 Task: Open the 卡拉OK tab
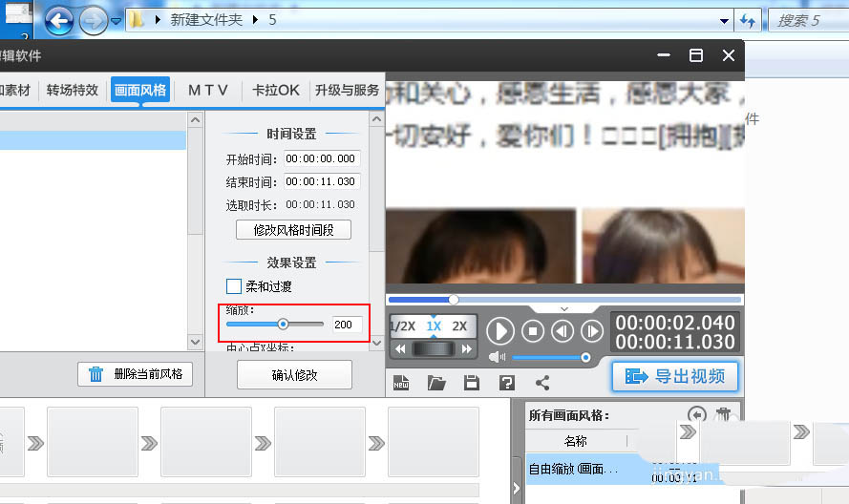[276, 90]
